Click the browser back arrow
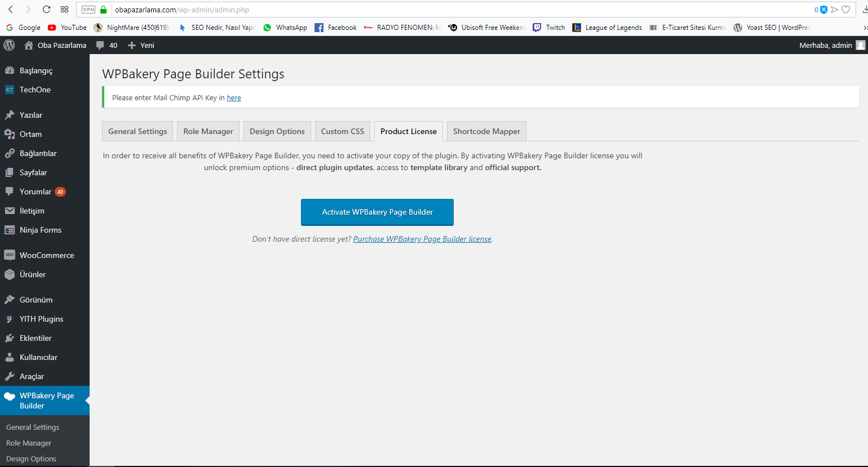 tap(11, 10)
